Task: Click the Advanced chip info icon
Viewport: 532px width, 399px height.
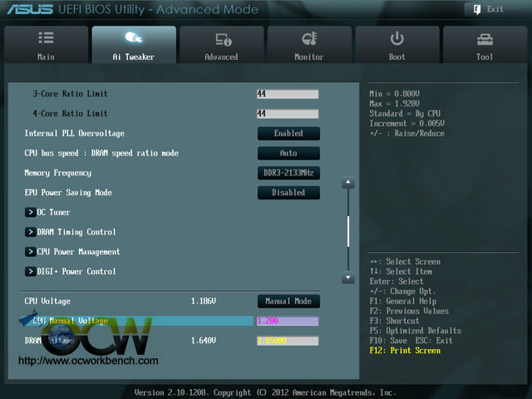Action: 224,39
